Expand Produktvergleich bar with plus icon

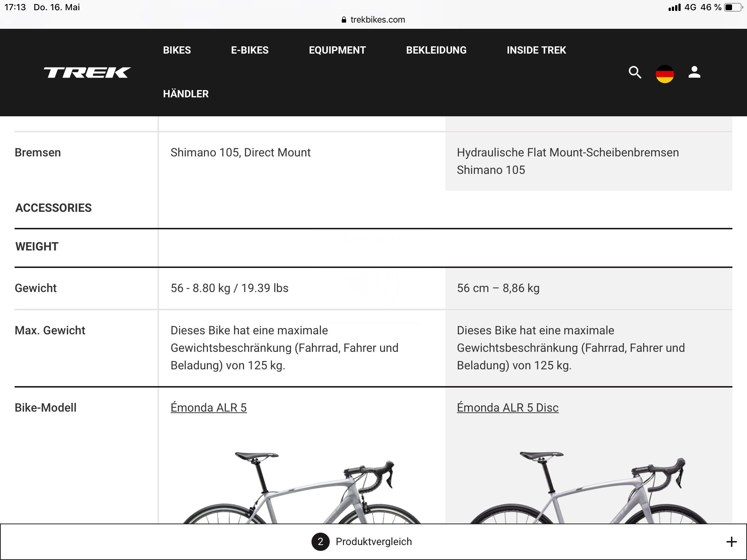click(731, 542)
